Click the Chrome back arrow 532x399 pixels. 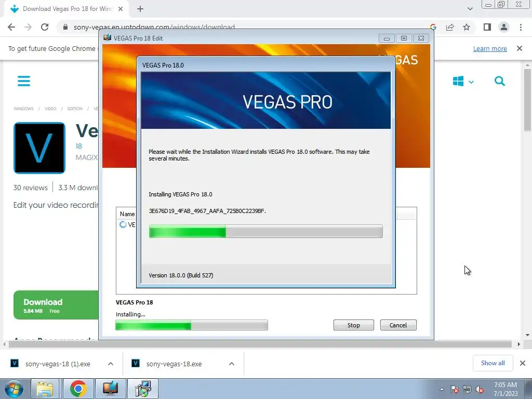pos(11,27)
